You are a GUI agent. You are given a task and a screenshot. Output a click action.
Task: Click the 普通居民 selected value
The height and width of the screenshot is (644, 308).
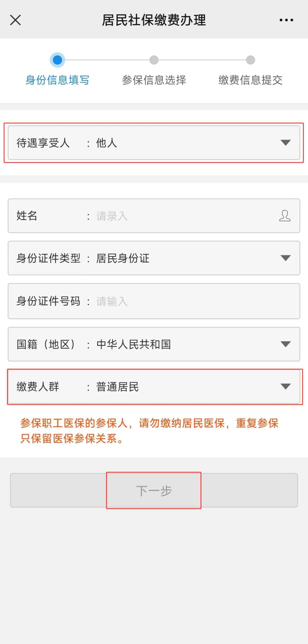click(117, 387)
